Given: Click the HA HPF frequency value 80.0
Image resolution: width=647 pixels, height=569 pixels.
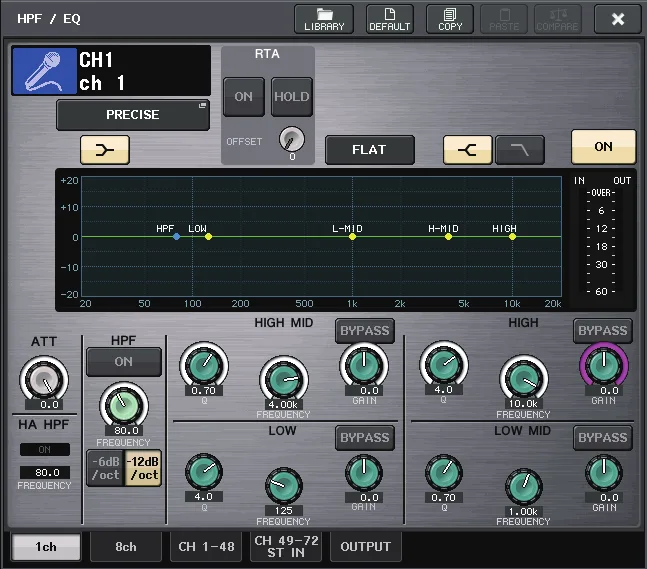Looking at the screenshot, I should click(x=45, y=472).
